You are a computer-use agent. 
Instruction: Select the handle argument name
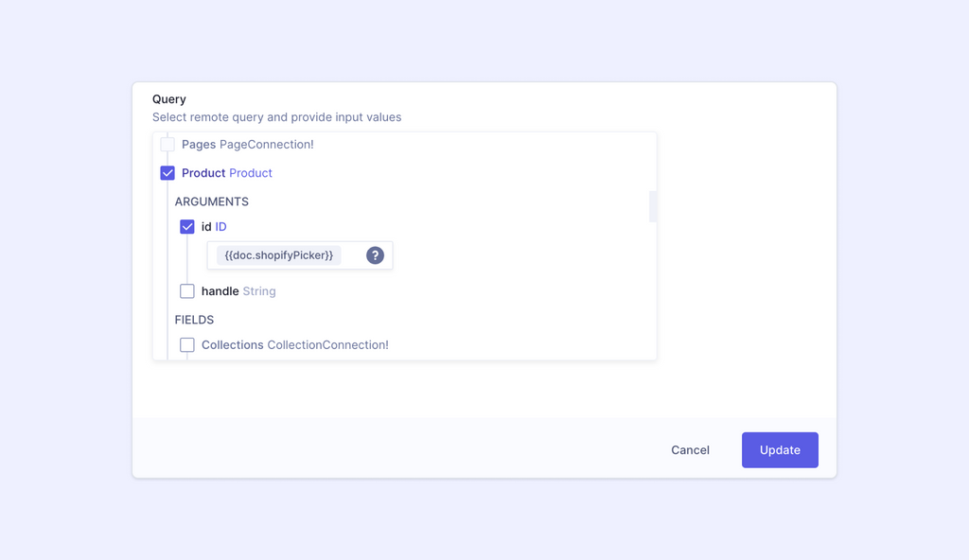[x=220, y=291]
